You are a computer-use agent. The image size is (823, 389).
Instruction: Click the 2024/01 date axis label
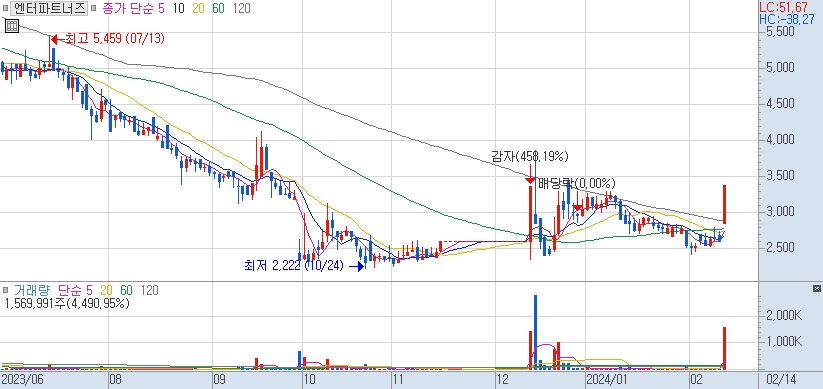607,379
